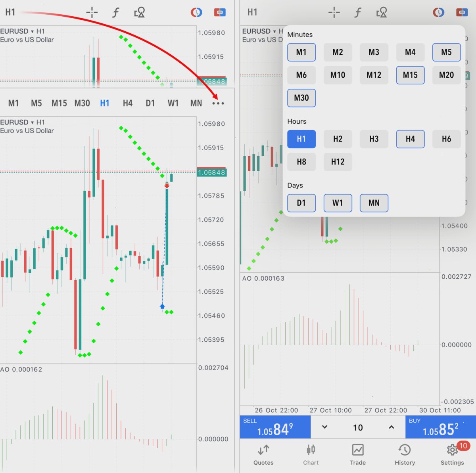Toggle H4 timeframe in Hours group
This screenshot has height=473, width=476.
[x=410, y=139]
